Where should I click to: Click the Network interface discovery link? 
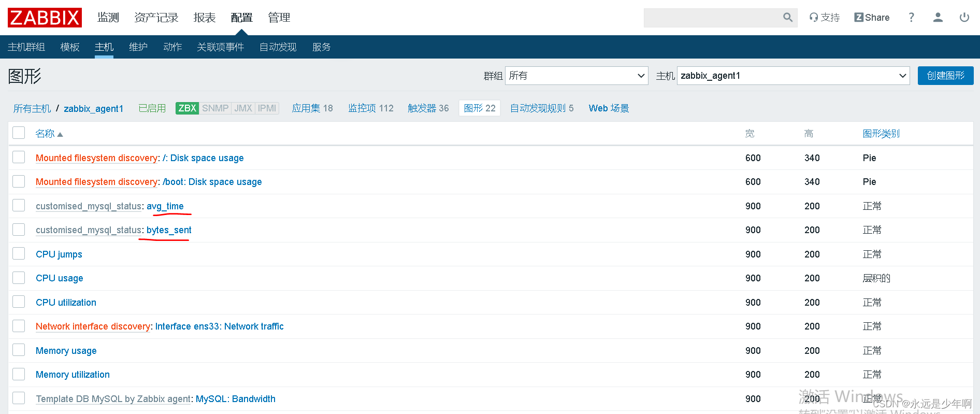(93, 326)
